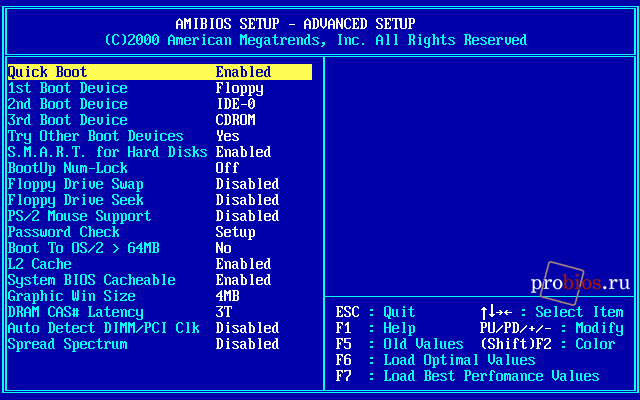This screenshot has height=400, width=640.
Task: Click the 3T CAS latency value
Action: pos(224,312)
